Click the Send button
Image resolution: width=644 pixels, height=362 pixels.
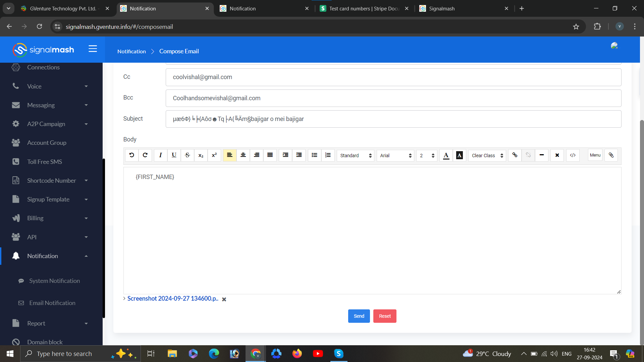(359, 316)
